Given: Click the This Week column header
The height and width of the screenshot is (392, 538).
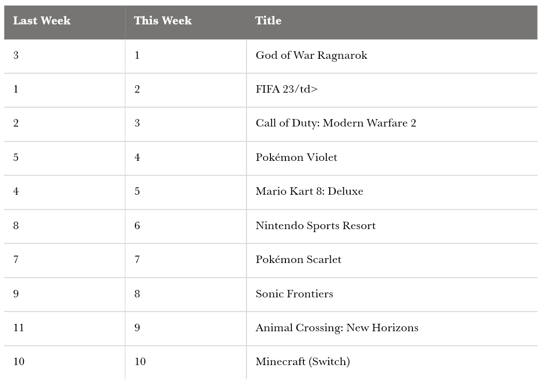Looking at the screenshot, I should (162, 20).
